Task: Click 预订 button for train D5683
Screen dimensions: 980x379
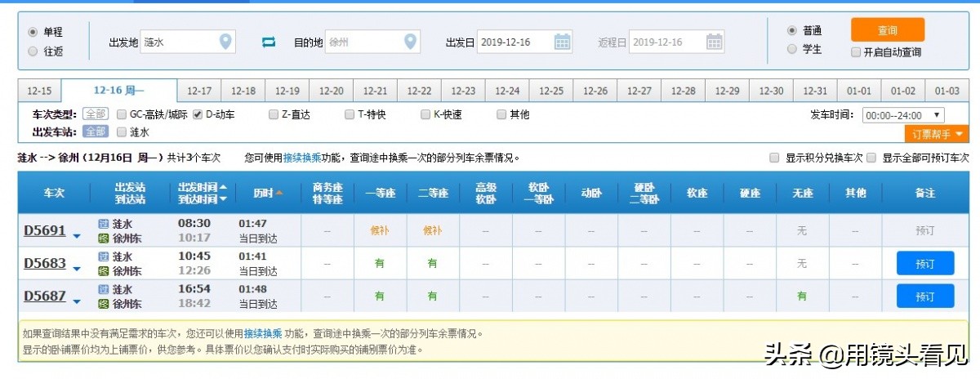Action: pyautogui.click(x=924, y=264)
